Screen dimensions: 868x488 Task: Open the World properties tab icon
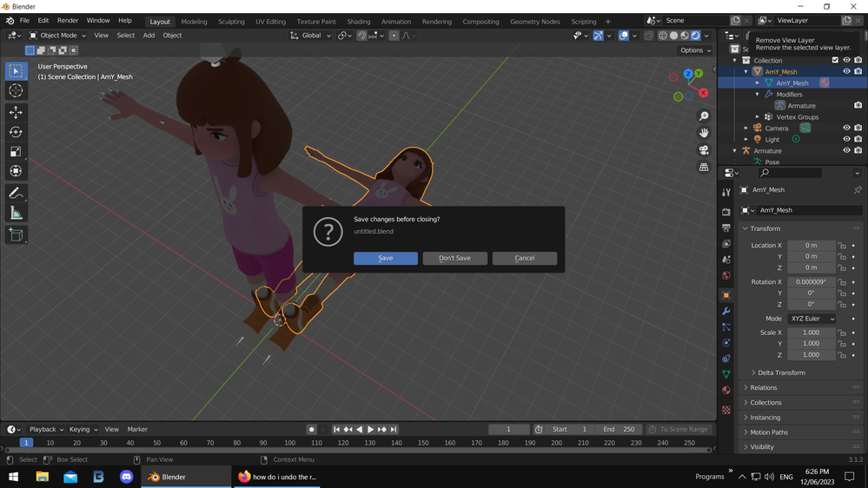pos(726,275)
